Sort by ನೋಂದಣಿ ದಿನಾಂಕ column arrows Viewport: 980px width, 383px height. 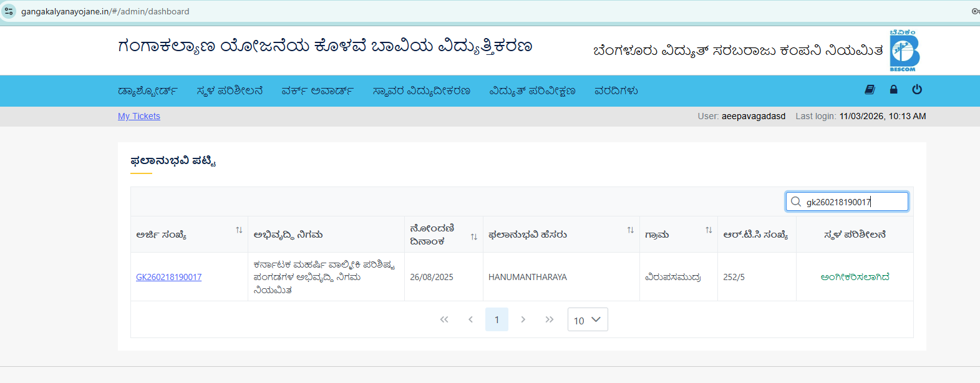pos(474,236)
